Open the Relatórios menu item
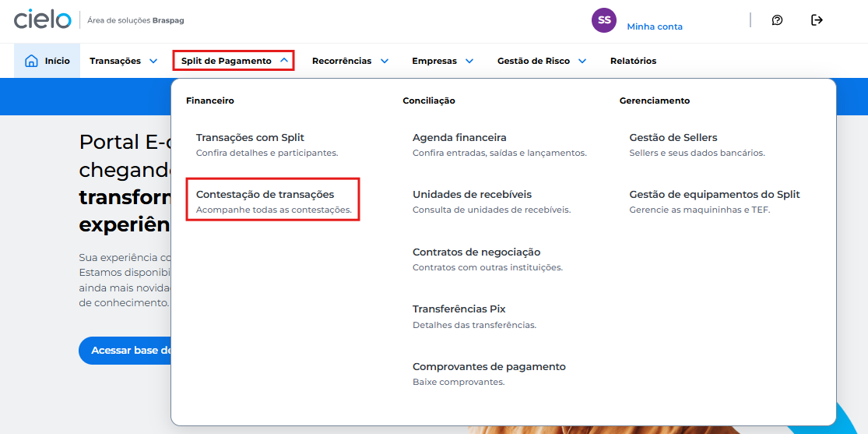 633,61
